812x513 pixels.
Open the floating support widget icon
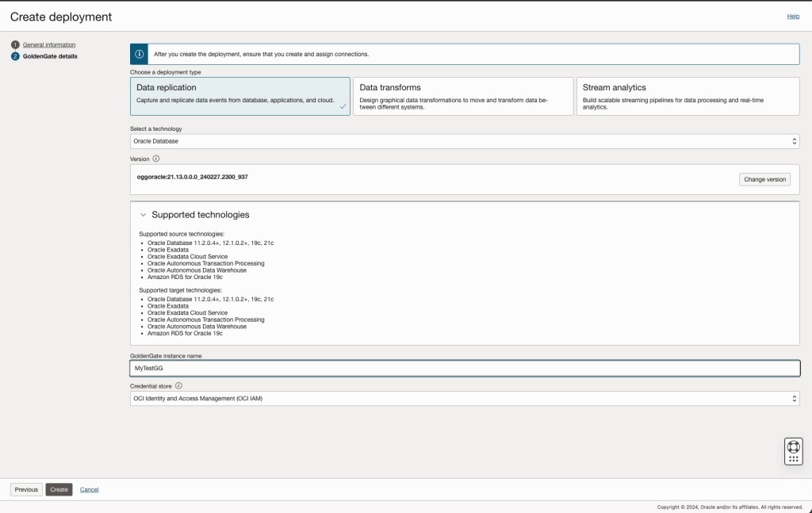pyautogui.click(x=793, y=450)
